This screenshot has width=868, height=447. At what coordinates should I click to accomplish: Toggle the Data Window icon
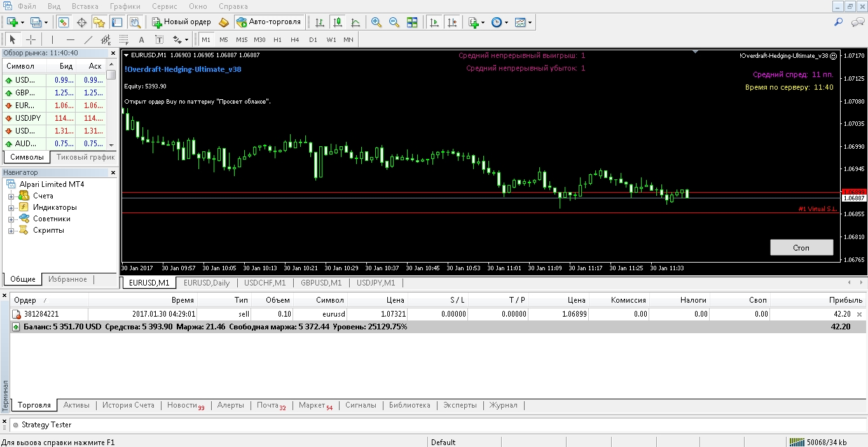pyautogui.click(x=81, y=22)
